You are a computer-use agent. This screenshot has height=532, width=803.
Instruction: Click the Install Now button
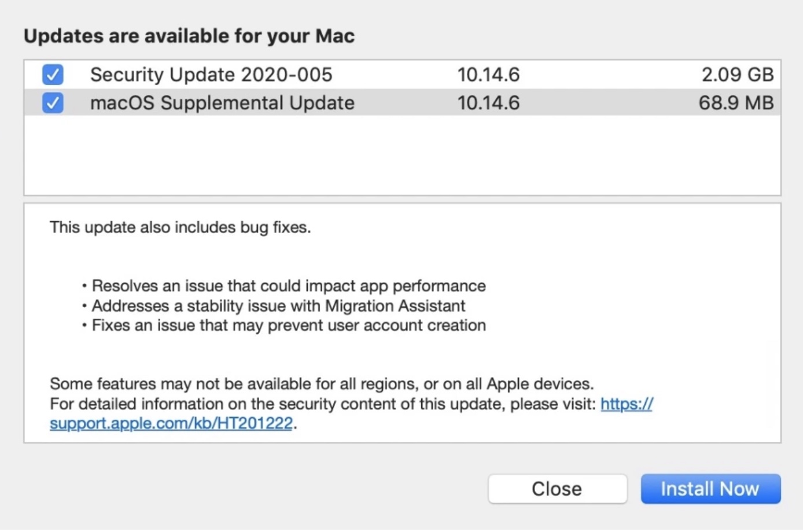point(710,489)
